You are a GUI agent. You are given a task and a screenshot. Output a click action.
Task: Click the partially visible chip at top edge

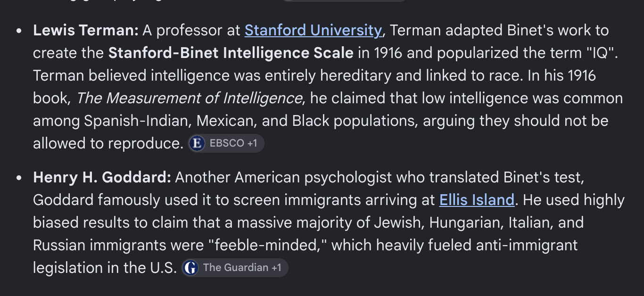(344, 1)
